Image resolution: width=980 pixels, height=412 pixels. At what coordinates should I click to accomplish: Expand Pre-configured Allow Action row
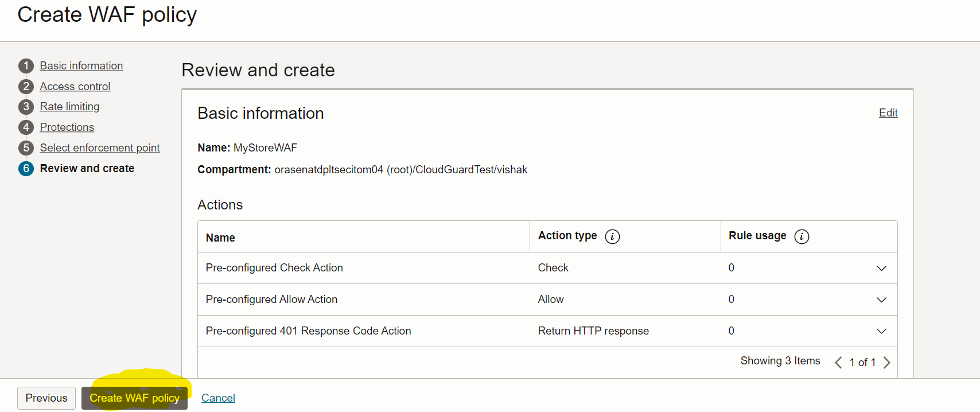tap(881, 300)
